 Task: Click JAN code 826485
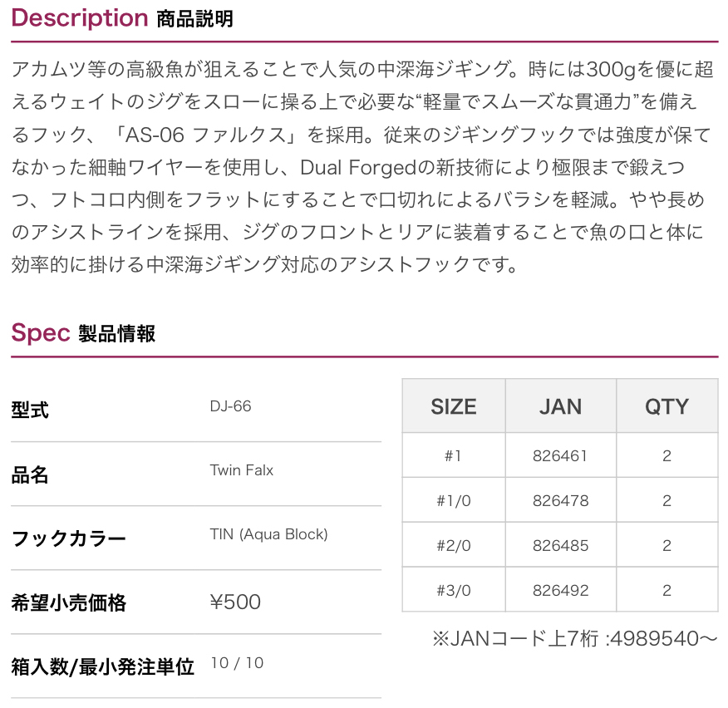(x=560, y=545)
